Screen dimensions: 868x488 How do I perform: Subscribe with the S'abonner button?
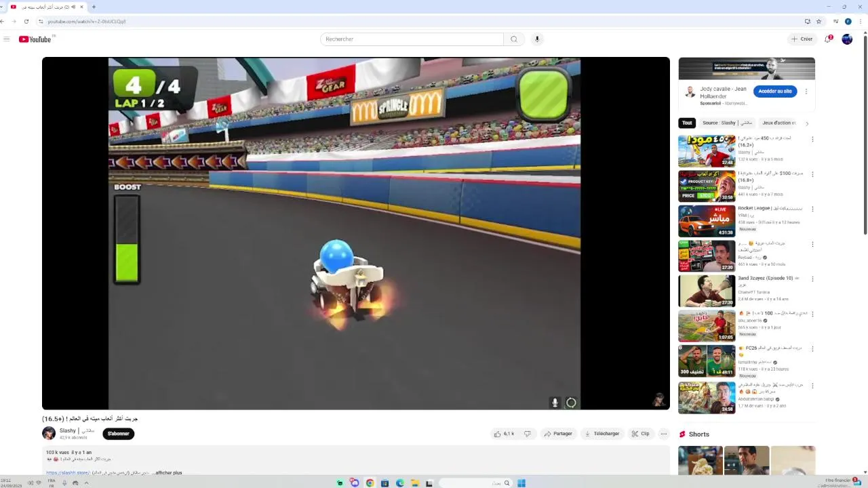pos(119,434)
